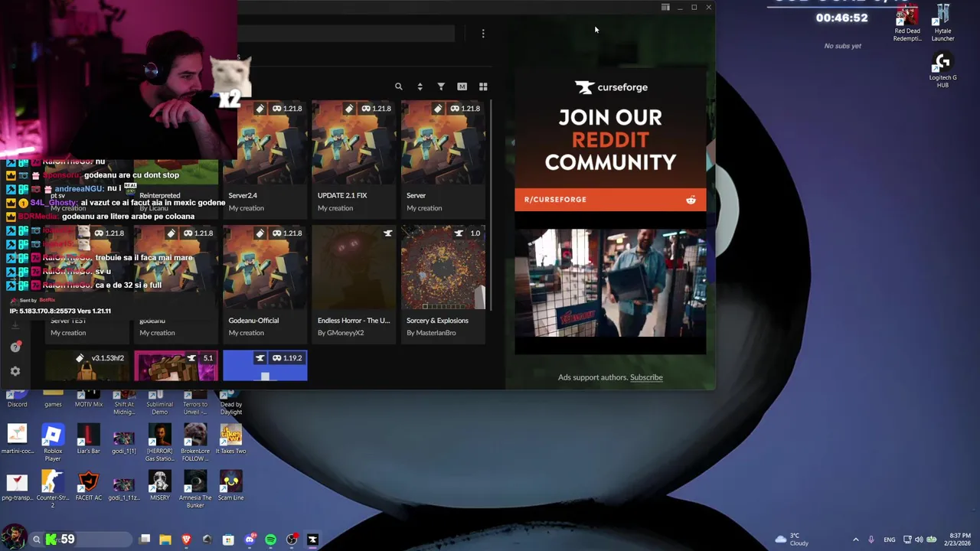
Task: Click the ENG language indicator
Action: 889,540
